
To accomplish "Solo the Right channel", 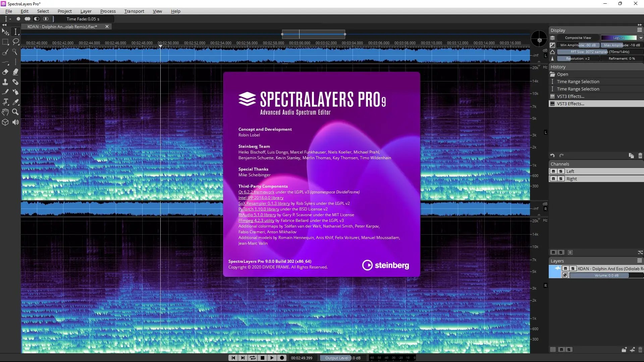I will click(x=560, y=179).
